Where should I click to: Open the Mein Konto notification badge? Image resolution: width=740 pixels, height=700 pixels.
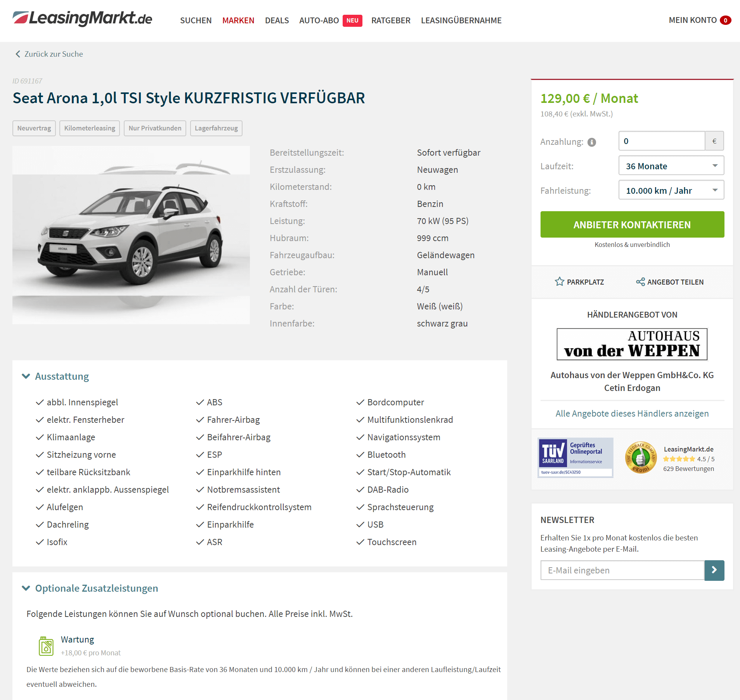[x=725, y=20]
